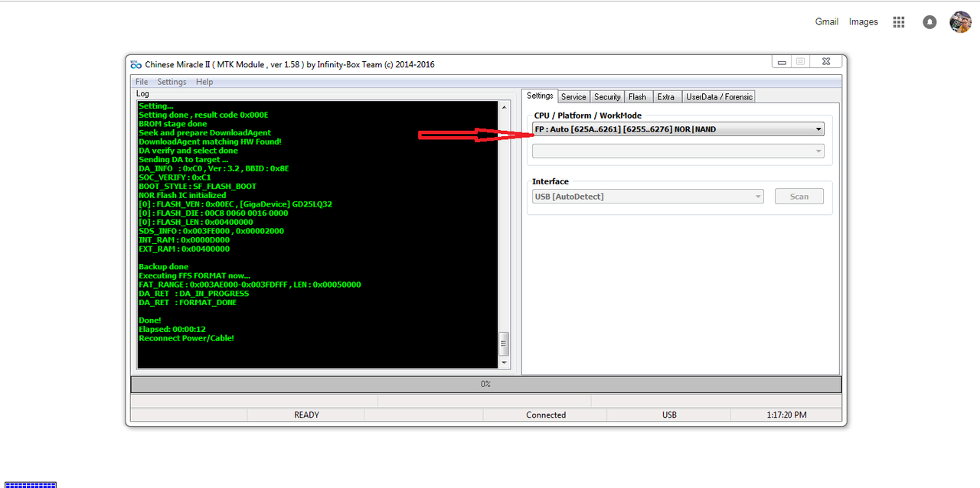Viewport: 980px width, 488px height.
Task: Click the 'EXT_RAM : 0x00400000' log line
Action: coord(184,249)
